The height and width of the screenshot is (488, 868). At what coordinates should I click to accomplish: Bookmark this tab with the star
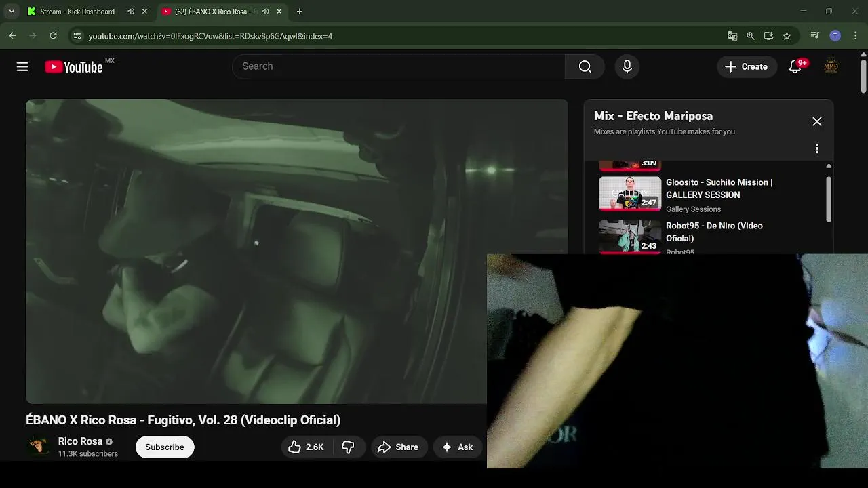pyautogui.click(x=787, y=36)
